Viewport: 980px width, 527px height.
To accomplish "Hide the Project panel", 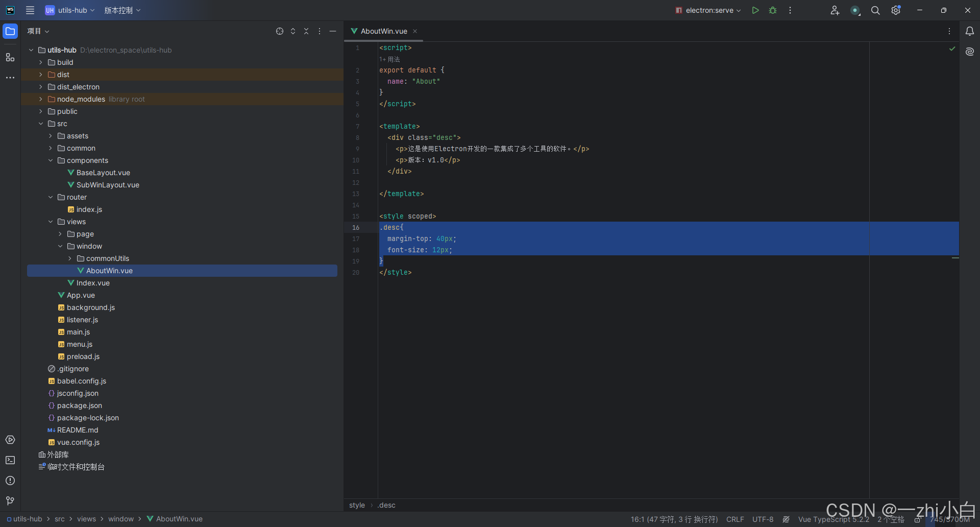I will (333, 31).
